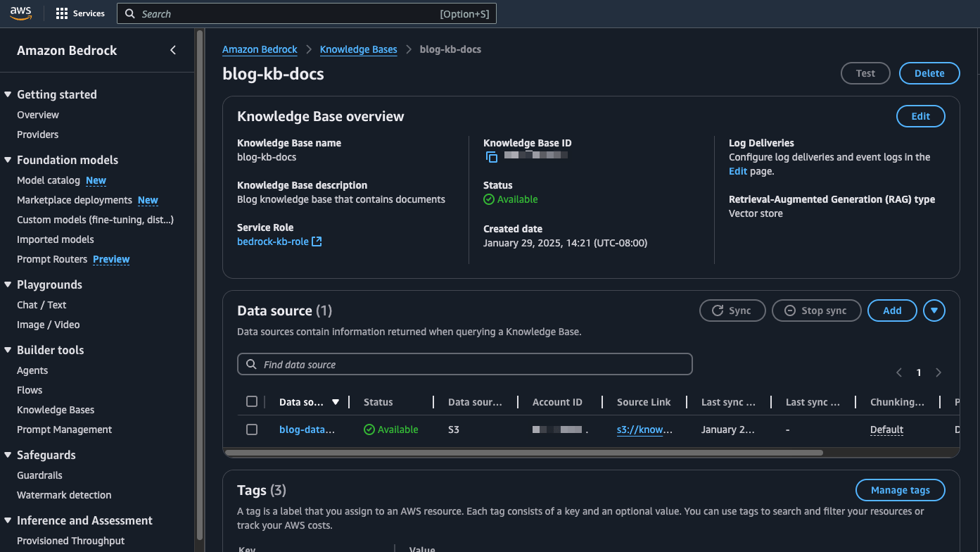Click the Add data source button

(x=892, y=310)
